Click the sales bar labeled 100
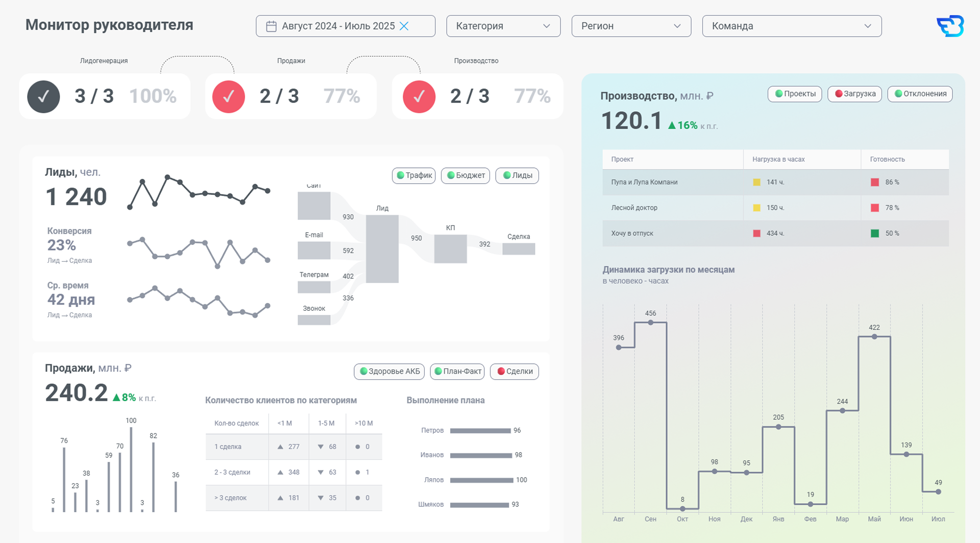Screen dimensions: 980x543 pyautogui.click(x=131, y=469)
